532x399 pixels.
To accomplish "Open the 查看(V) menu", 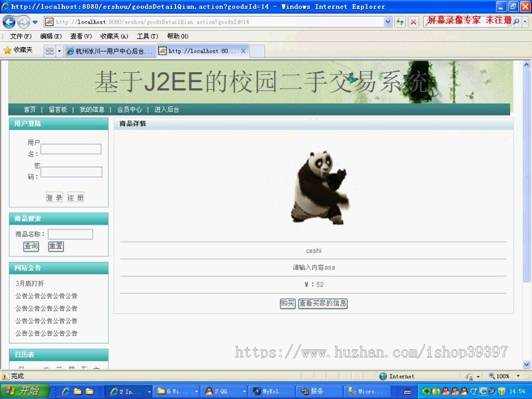I will pyautogui.click(x=81, y=36).
